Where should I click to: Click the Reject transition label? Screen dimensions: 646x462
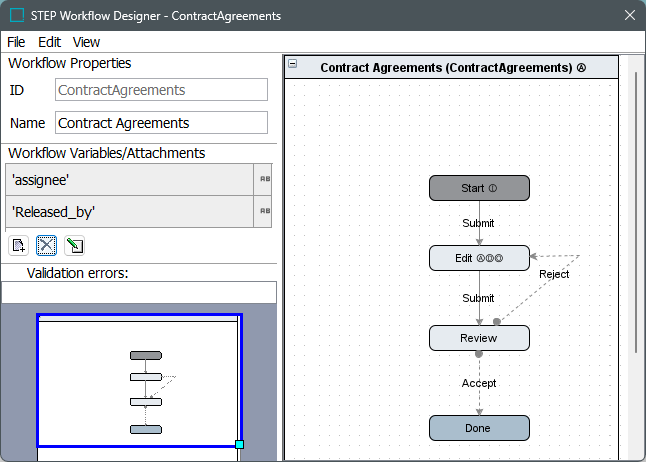click(554, 274)
